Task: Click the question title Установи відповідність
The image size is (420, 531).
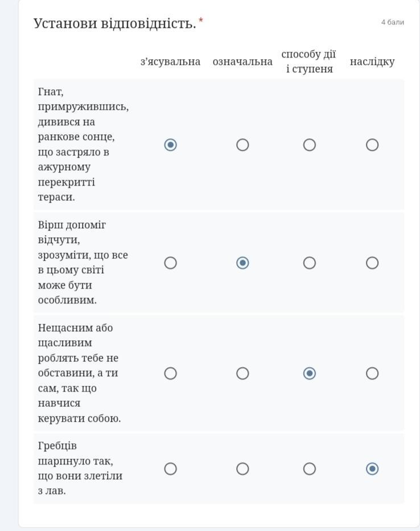Action: coord(114,23)
